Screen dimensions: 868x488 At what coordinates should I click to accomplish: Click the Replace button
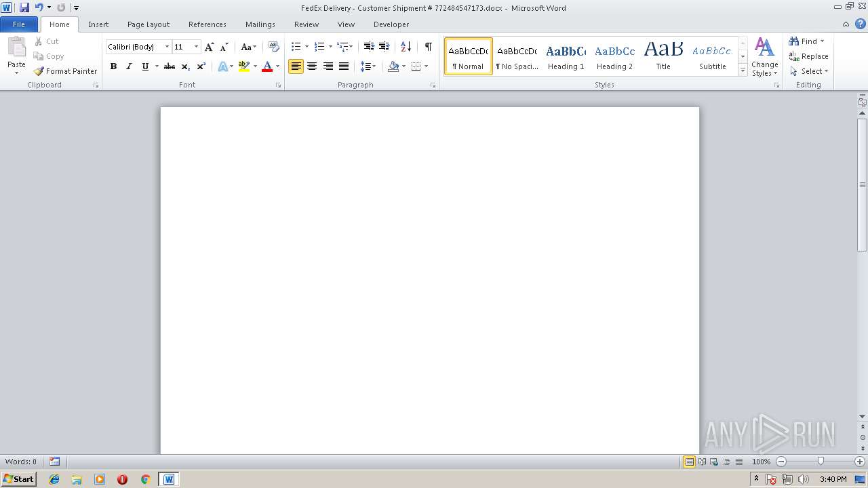click(808, 56)
